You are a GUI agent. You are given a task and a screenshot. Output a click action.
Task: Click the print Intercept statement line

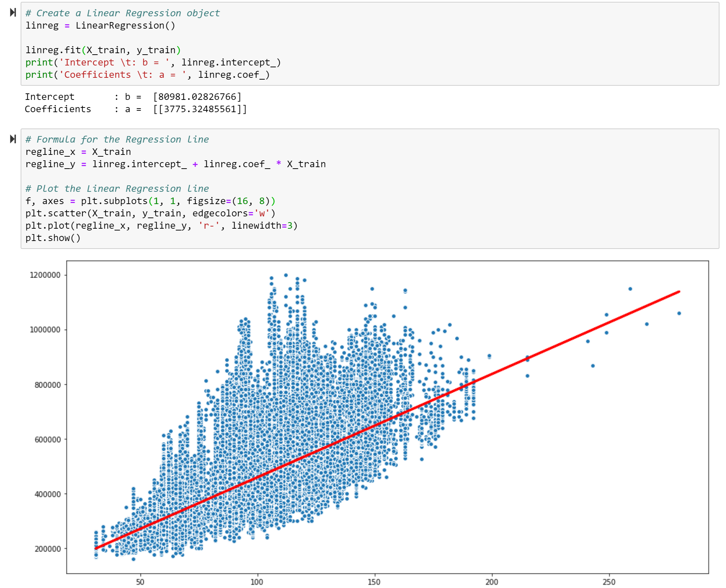153,63
